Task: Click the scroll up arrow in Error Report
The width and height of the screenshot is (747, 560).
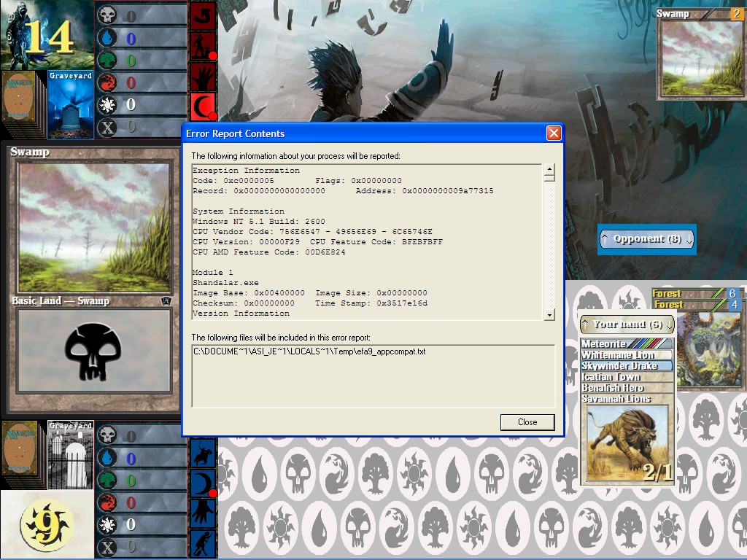Action: (x=549, y=169)
